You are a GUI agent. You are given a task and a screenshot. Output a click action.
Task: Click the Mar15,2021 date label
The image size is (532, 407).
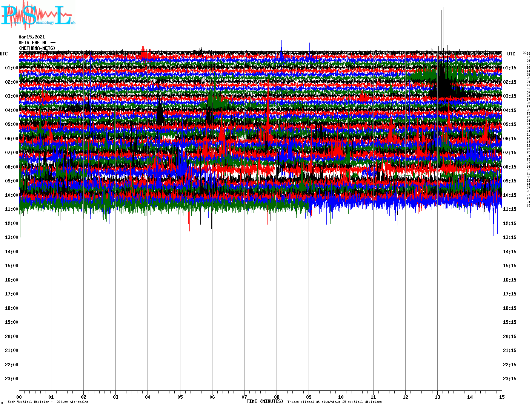32,37
